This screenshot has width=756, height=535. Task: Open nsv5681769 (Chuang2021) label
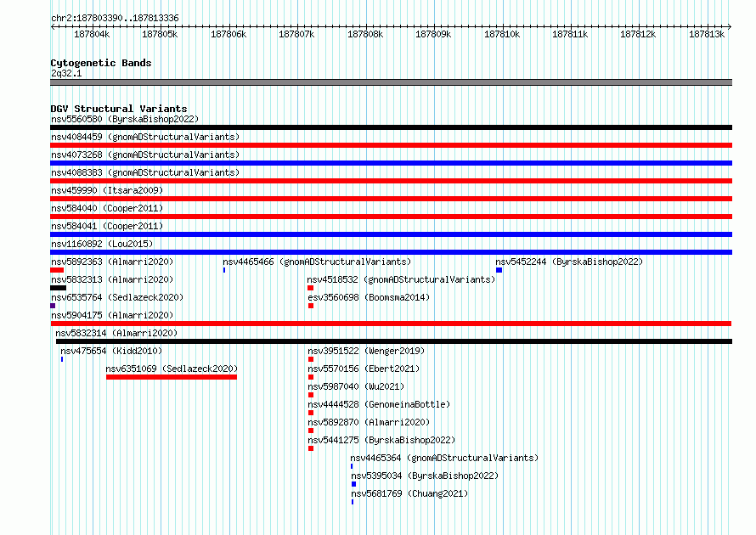tap(409, 493)
